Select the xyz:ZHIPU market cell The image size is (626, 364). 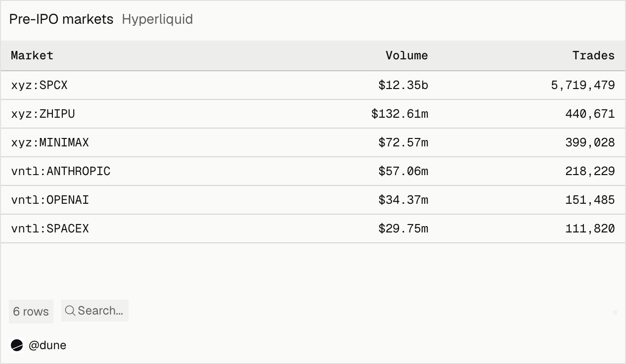tap(43, 114)
